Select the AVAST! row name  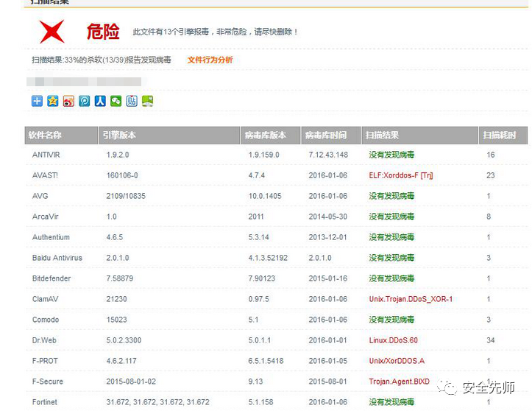tap(45, 175)
